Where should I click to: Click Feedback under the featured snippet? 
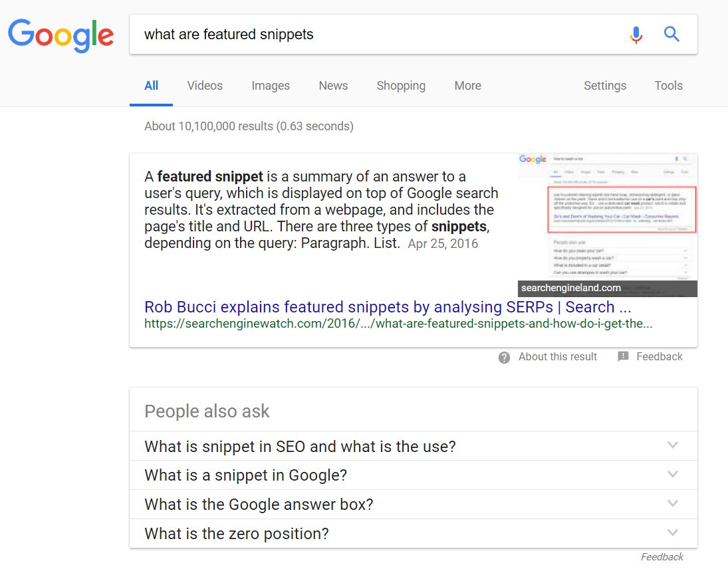[660, 357]
